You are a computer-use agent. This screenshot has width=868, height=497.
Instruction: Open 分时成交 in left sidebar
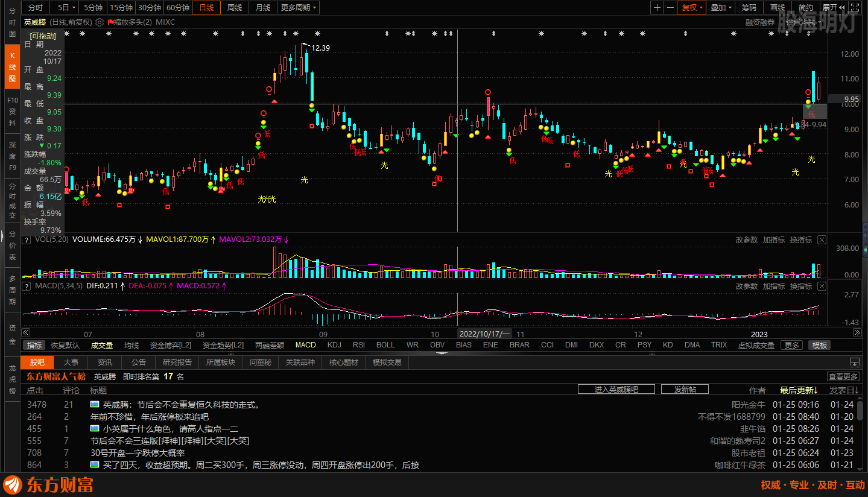[12, 201]
